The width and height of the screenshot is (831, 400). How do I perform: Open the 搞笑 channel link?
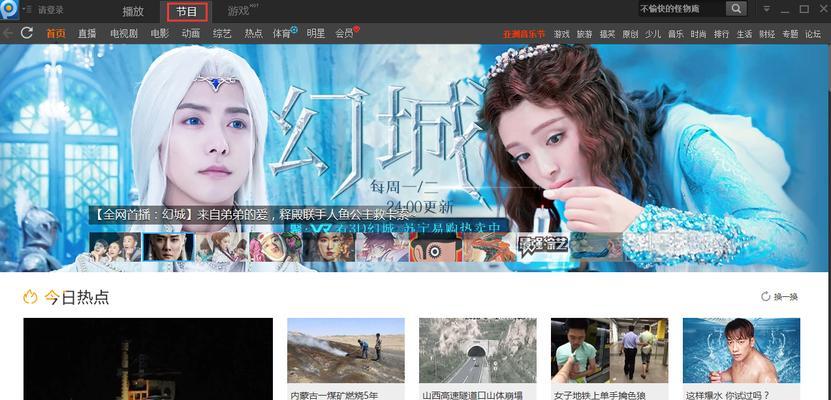pos(607,34)
